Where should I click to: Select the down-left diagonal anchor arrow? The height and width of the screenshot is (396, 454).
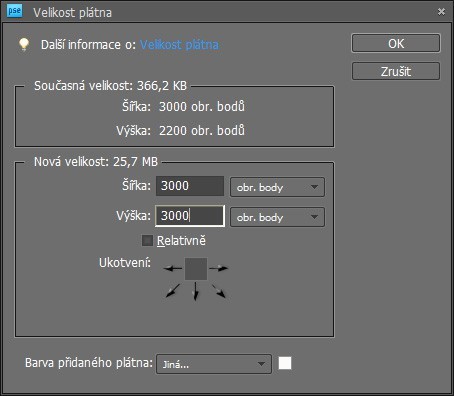tap(173, 290)
